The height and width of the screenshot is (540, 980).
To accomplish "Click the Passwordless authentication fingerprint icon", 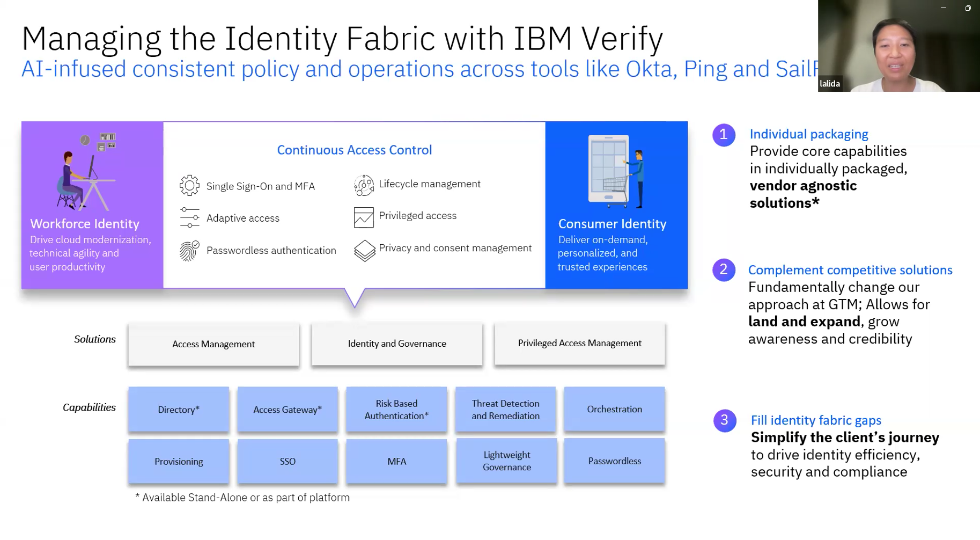I will tap(189, 251).
